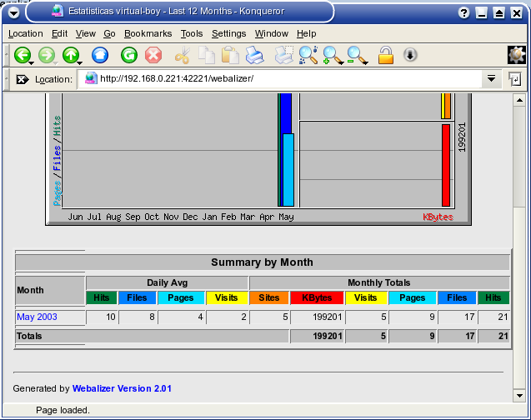Open the Location menu
This screenshot has height=420, width=531.
coord(26,33)
